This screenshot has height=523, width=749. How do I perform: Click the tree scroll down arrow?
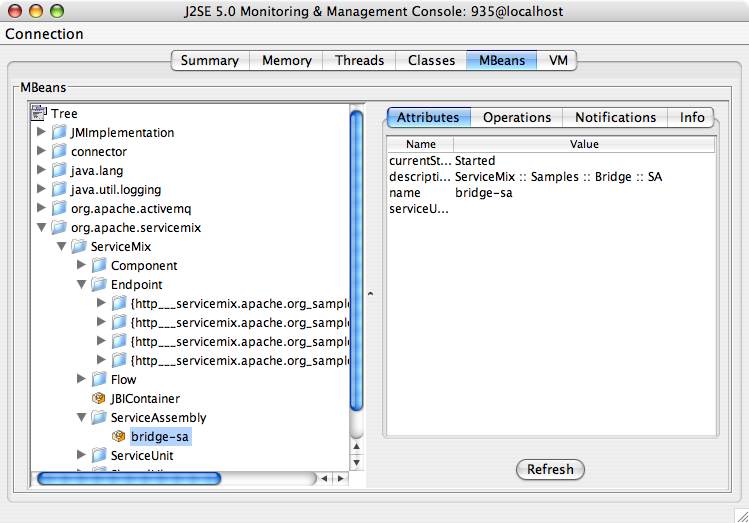pos(356,462)
